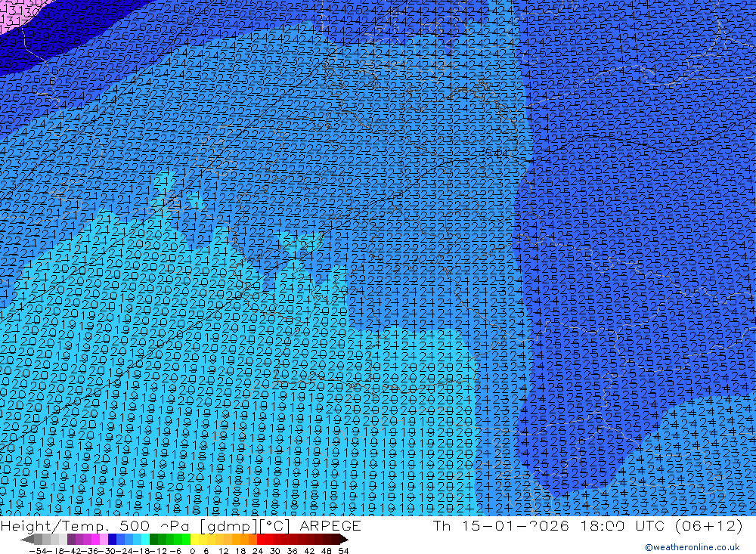Click the '(06+12)' forecast run label
This screenshot has height=554, width=756.
[709, 525]
